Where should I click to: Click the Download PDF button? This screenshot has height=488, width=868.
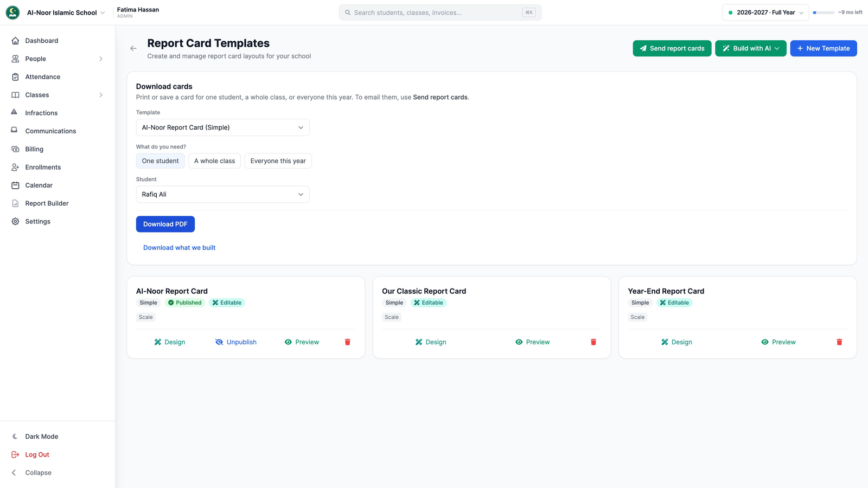[165, 224]
